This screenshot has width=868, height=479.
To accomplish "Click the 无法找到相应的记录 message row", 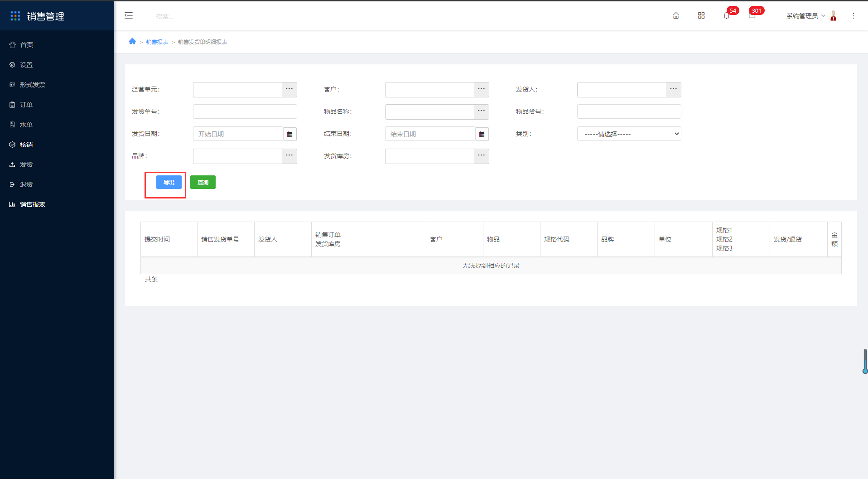I will click(491, 266).
